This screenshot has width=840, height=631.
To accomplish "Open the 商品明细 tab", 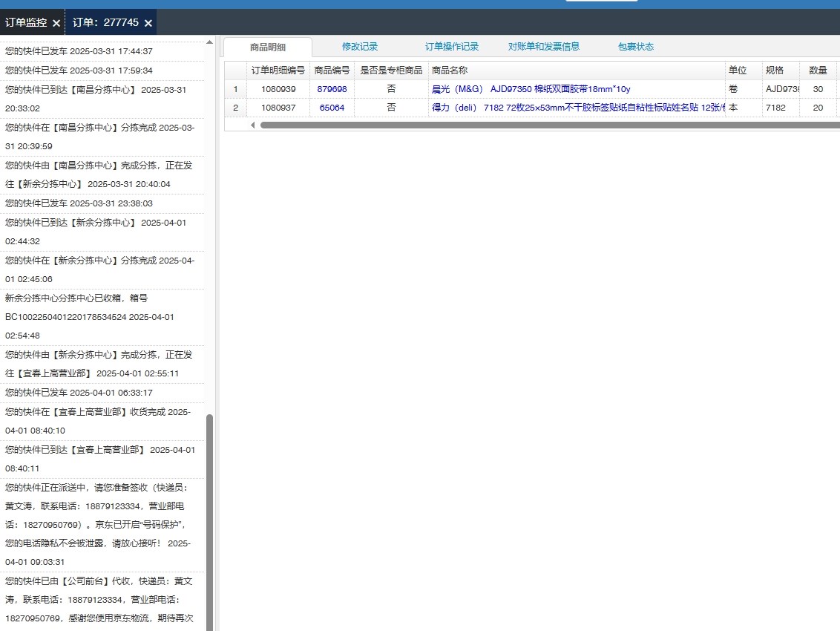I will coord(268,48).
